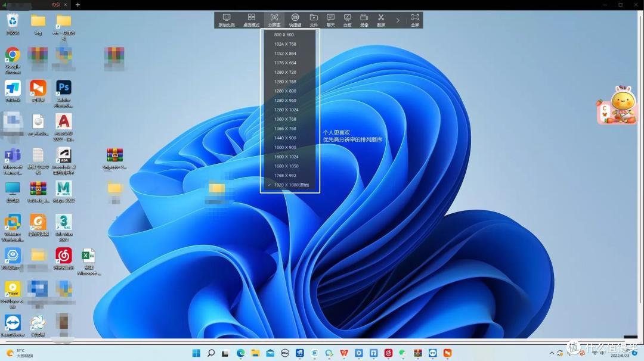Open the shortcut keys toolbar dropdown
This screenshot has width=644, height=361.
[295, 20]
